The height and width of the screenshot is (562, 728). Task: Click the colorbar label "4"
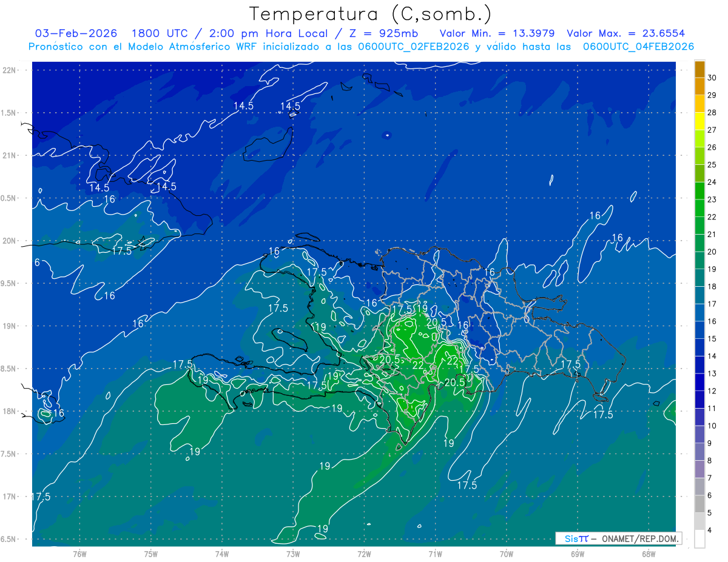click(x=710, y=530)
